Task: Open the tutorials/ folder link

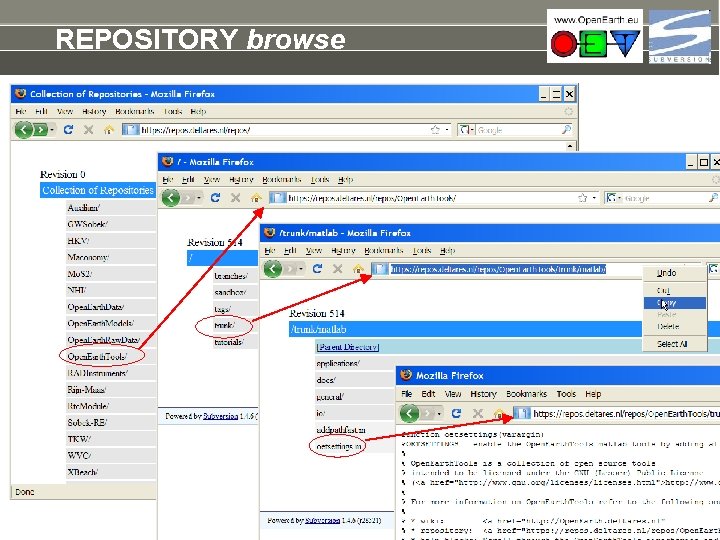Action: tap(229, 342)
